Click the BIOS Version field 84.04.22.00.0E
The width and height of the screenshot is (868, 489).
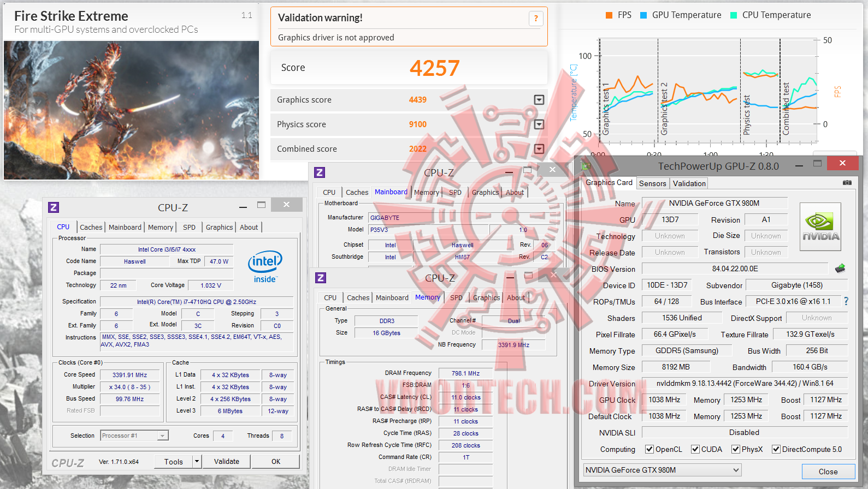click(735, 269)
